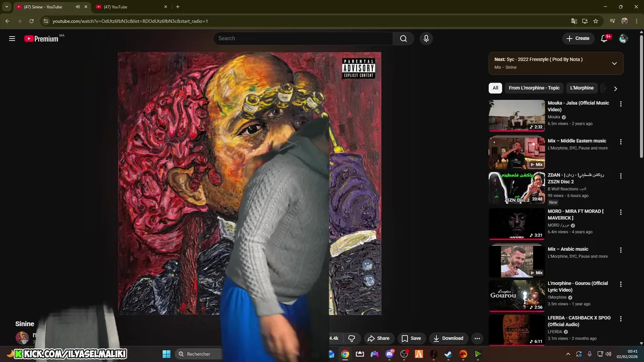Translate this page icon

(x=574, y=21)
